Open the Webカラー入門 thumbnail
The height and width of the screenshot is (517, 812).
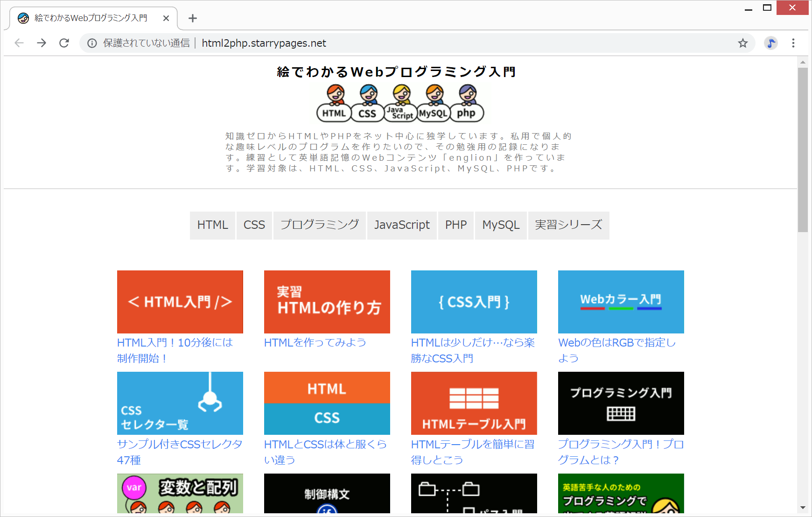coord(621,302)
